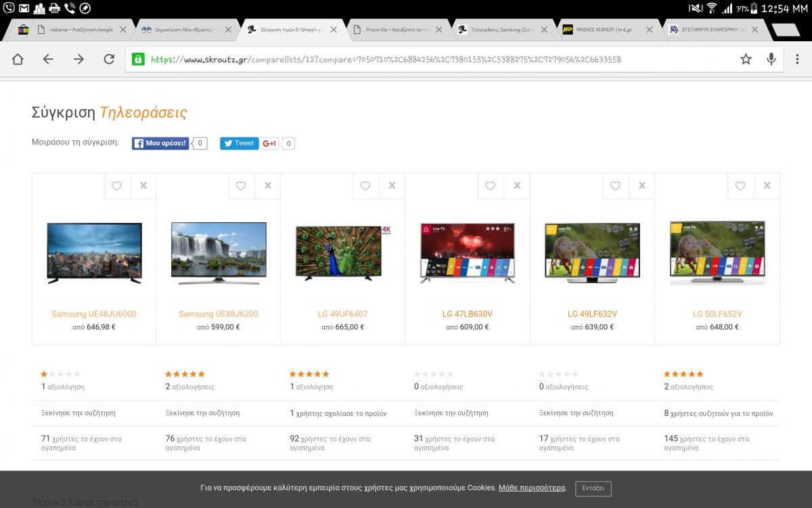Open the LG 49UF6407 peacock TV image
Screen dimensions: 812x508
[343, 252]
